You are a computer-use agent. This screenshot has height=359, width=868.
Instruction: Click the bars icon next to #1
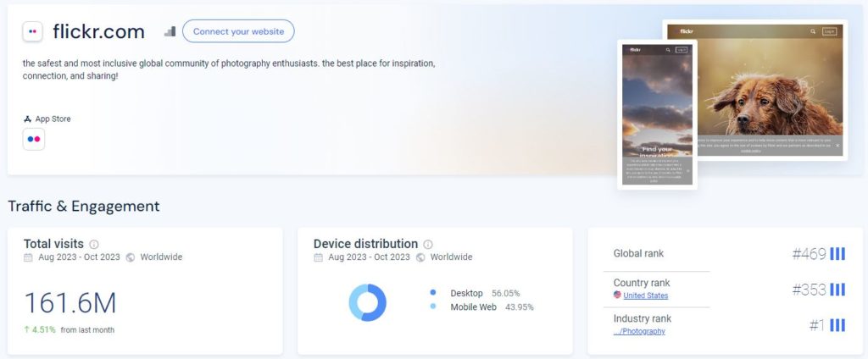[837, 325]
